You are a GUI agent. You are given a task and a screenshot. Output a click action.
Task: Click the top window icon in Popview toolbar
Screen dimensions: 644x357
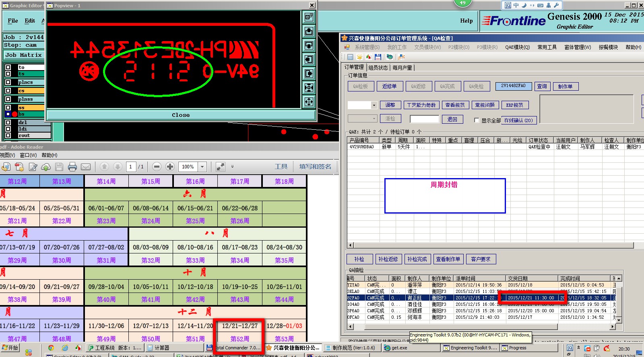pyautogui.click(x=309, y=17)
